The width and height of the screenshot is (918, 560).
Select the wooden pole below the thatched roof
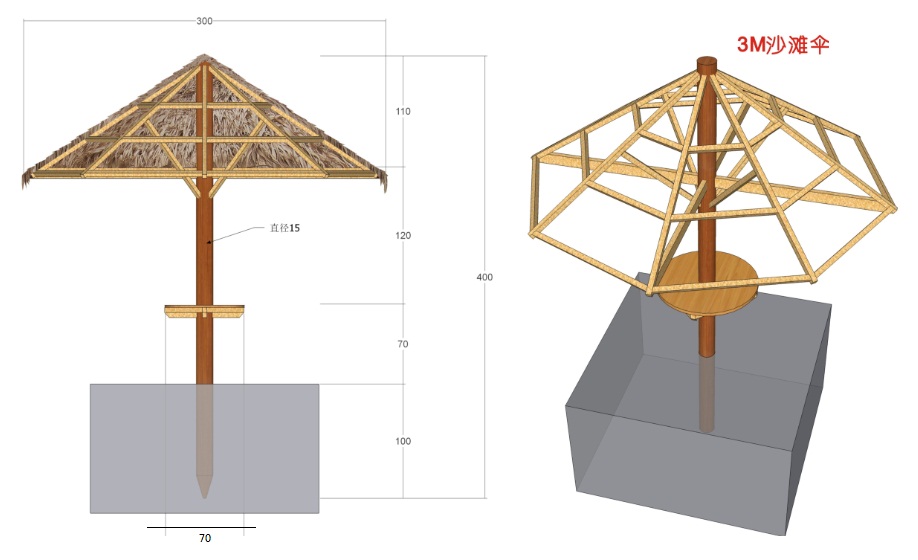(x=205, y=250)
